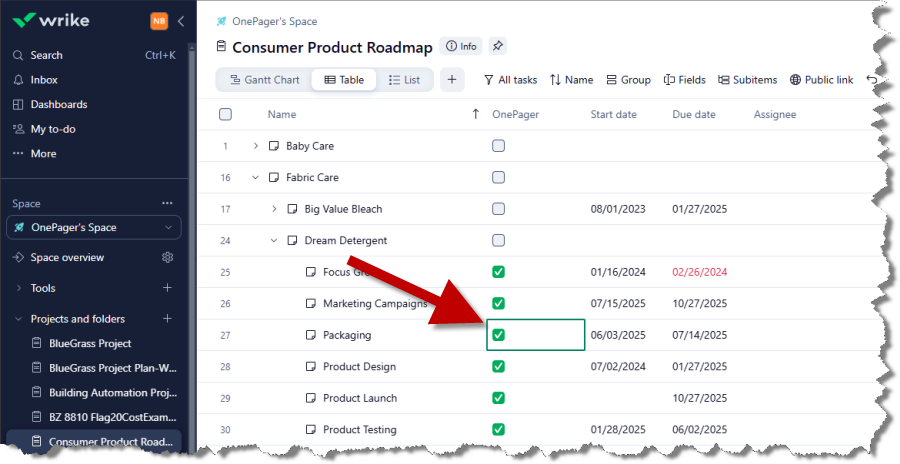Click the Assignee column header
Viewport: 900px width, 464px height.
tap(775, 114)
